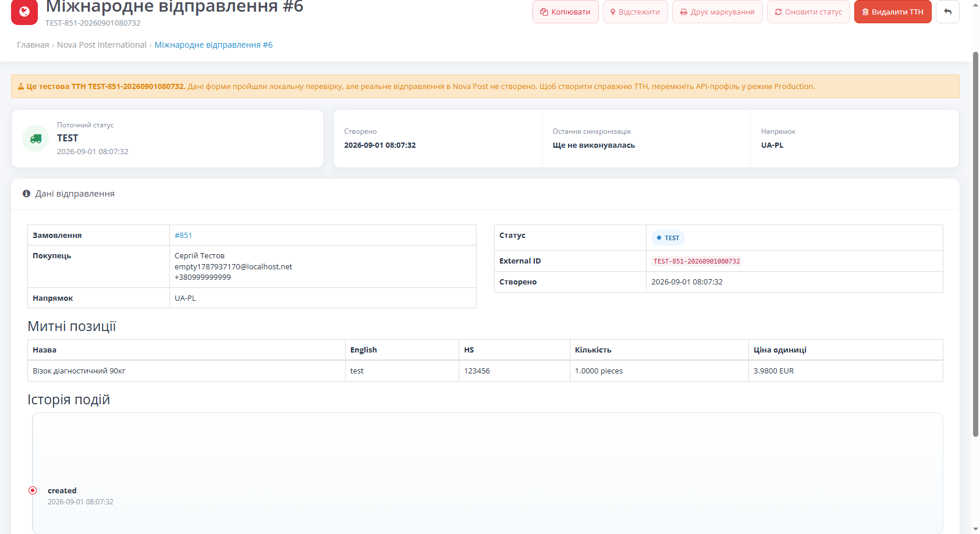The width and height of the screenshot is (980, 534).
Task: Click phone number +380999999999
Action: coord(203,277)
